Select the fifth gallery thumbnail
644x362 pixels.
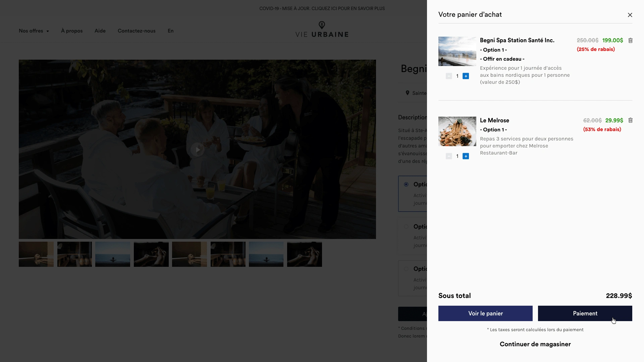(190, 254)
